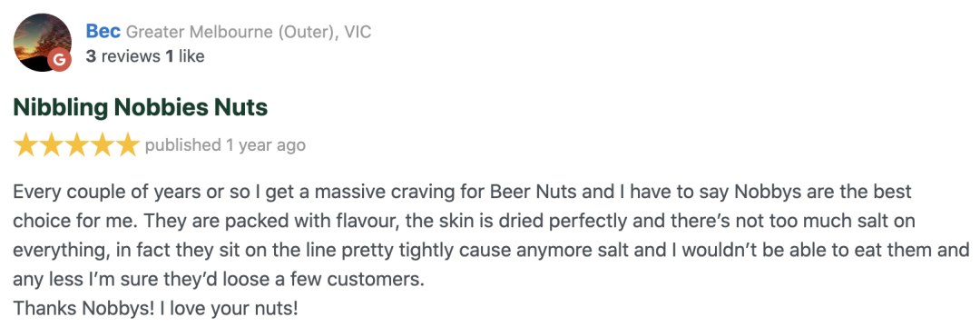Click the line starting any less I'm sure
Viewport: 980px width, 327px height.
pyautogui.click(x=219, y=279)
